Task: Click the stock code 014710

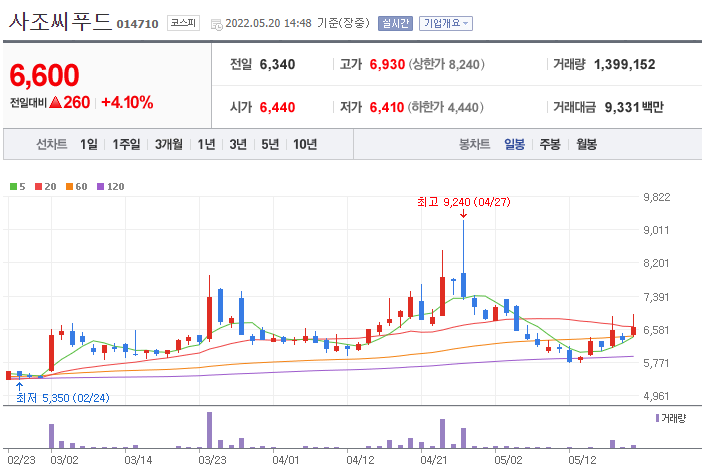Action: pos(137,24)
